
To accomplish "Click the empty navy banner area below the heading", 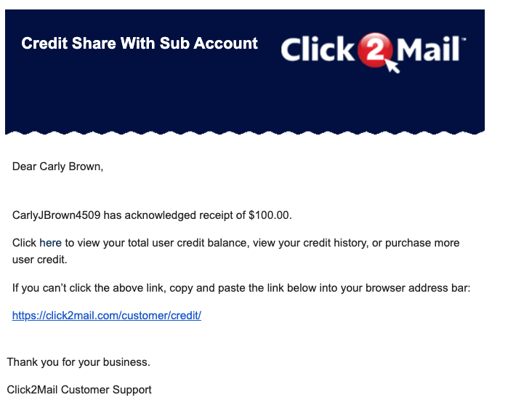I will coord(245,97).
